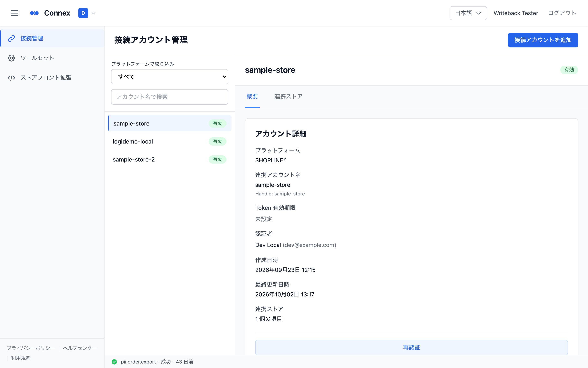The image size is (588, 368).
Task: Click the 未設定 token expiry value
Action: pyautogui.click(x=264, y=219)
